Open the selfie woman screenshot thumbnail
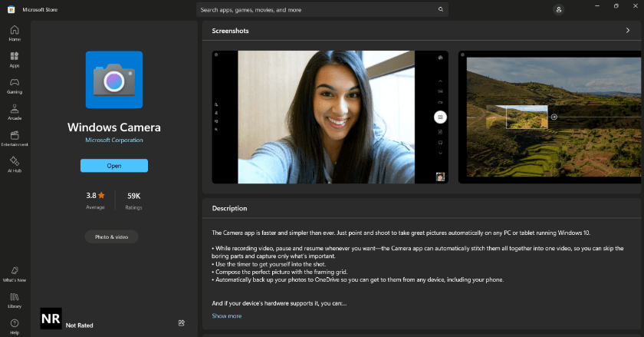The width and height of the screenshot is (644, 337). tap(330, 117)
